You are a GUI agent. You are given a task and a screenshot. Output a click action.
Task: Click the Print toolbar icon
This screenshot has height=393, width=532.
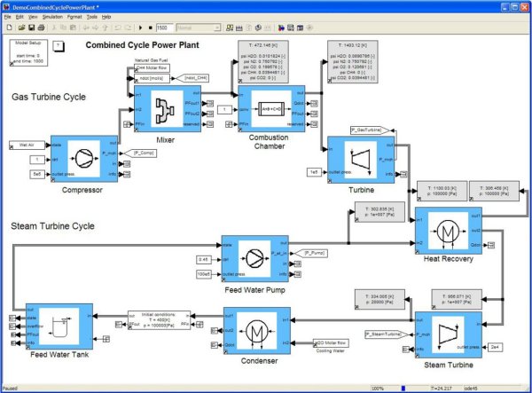tap(41, 28)
